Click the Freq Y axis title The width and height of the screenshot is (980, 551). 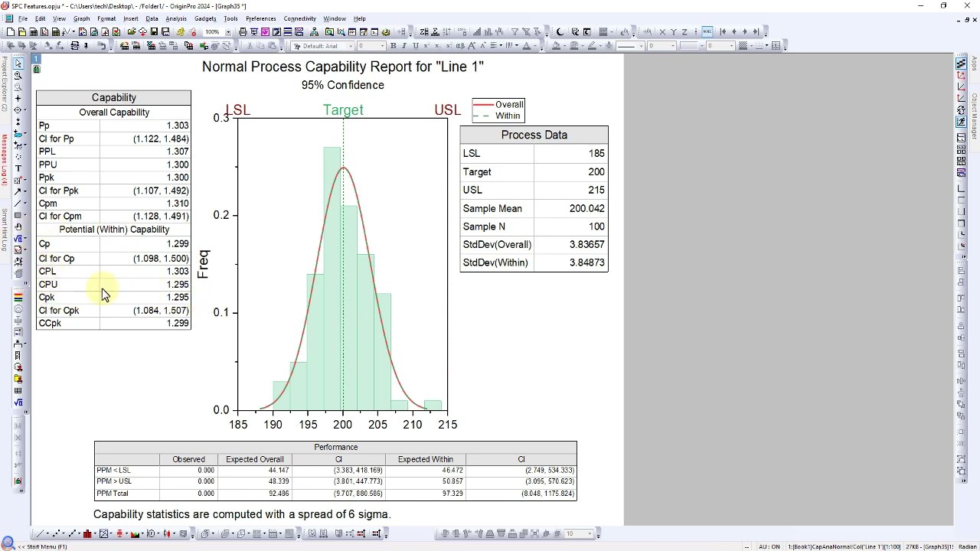pyautogui.click(x=203, y=264)
